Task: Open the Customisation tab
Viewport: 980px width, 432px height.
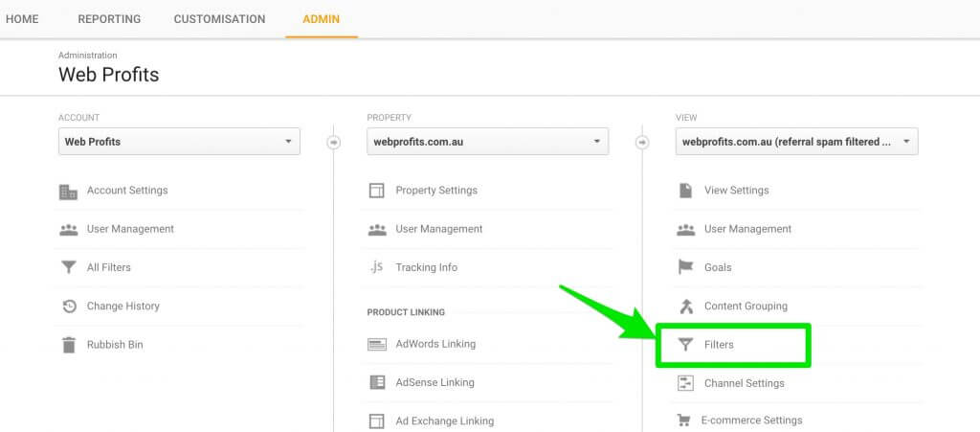Action: coord(219,19)
